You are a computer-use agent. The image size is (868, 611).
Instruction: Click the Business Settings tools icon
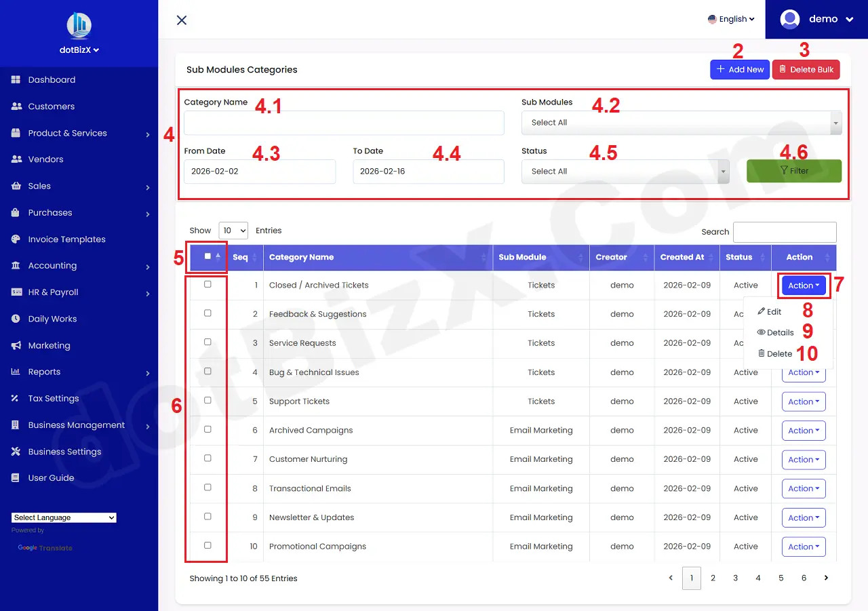pyautogui.click(x=16, y=452)
